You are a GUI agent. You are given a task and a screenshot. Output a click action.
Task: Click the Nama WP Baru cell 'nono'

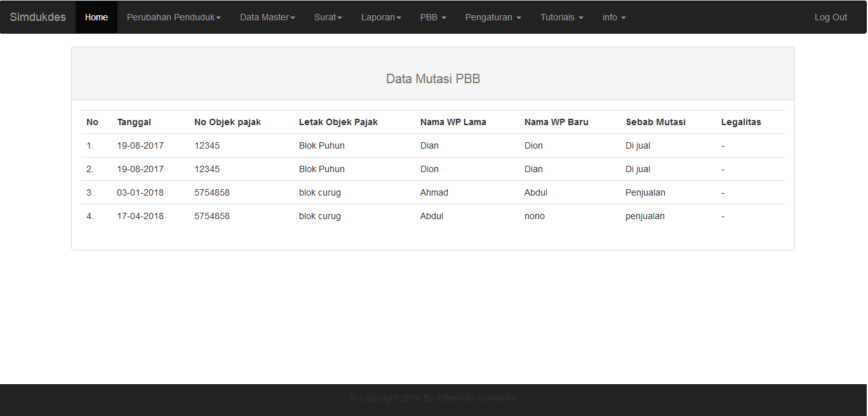click(x=535, y=216)
